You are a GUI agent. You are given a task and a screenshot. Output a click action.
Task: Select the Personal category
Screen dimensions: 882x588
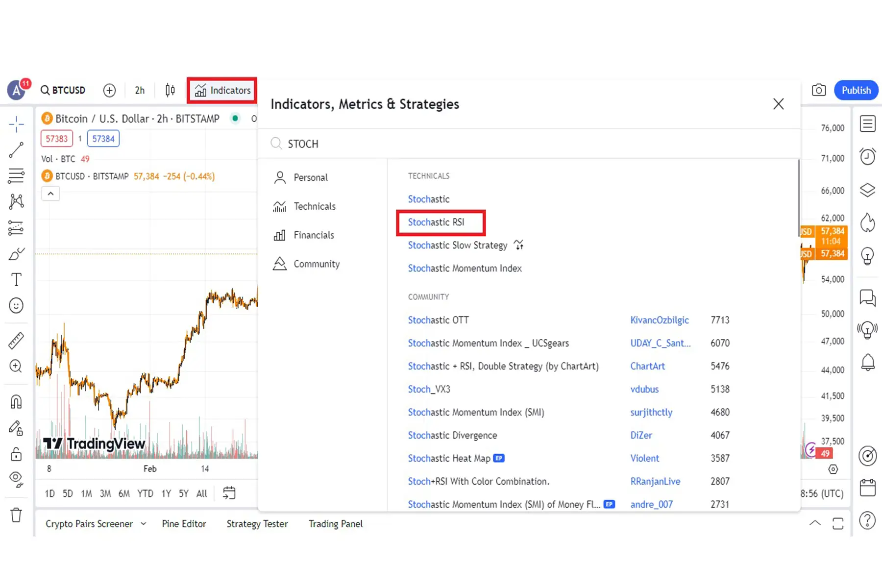coord(301,177)
